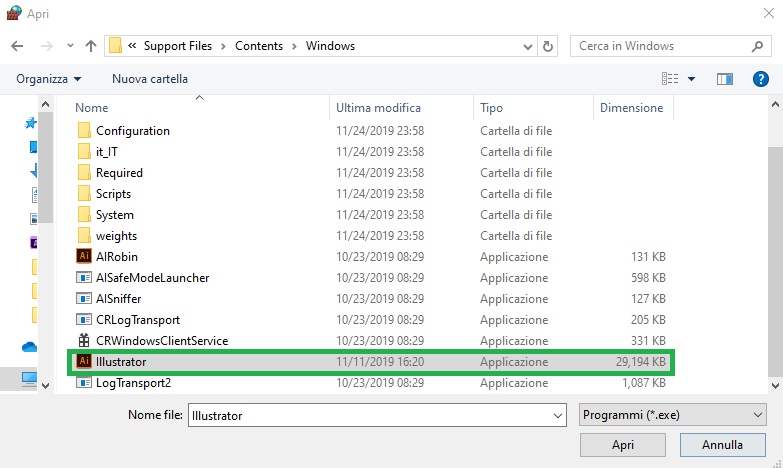Click navigation pane scroll up arrow
The height and width of the screenshot is (468, 783).
click(45, 104)
